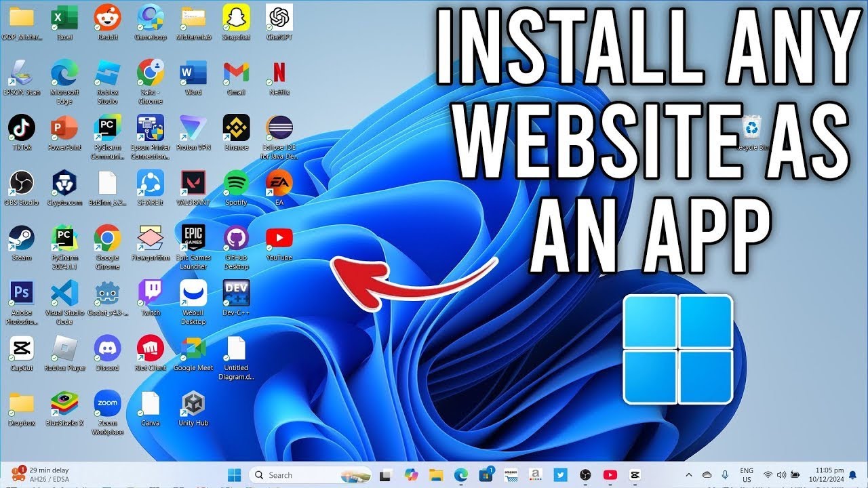The width and height of the screenshot is (868, 488).
Task: Open the Midtermlab folder on the desktop
Action: [193, 22]
